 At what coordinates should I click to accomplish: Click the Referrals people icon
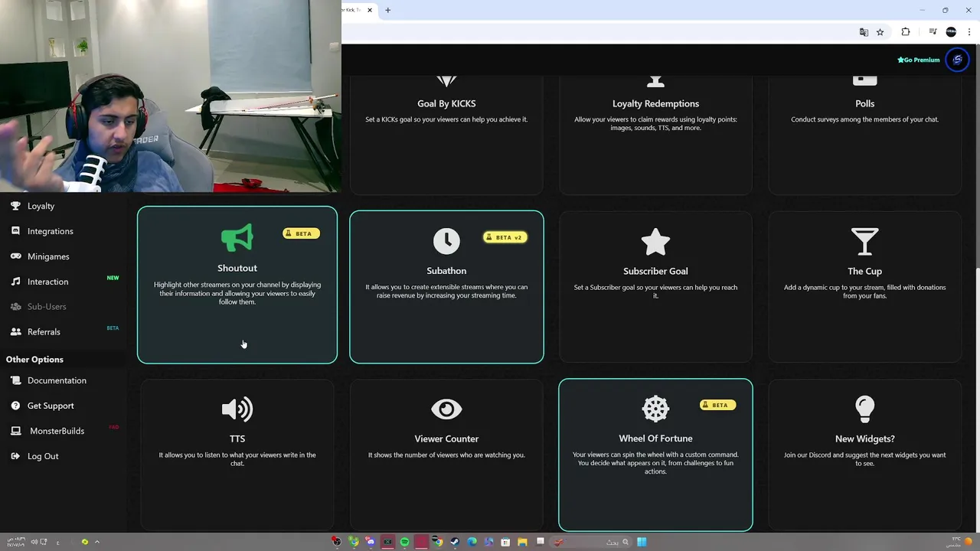pos(15,332)
